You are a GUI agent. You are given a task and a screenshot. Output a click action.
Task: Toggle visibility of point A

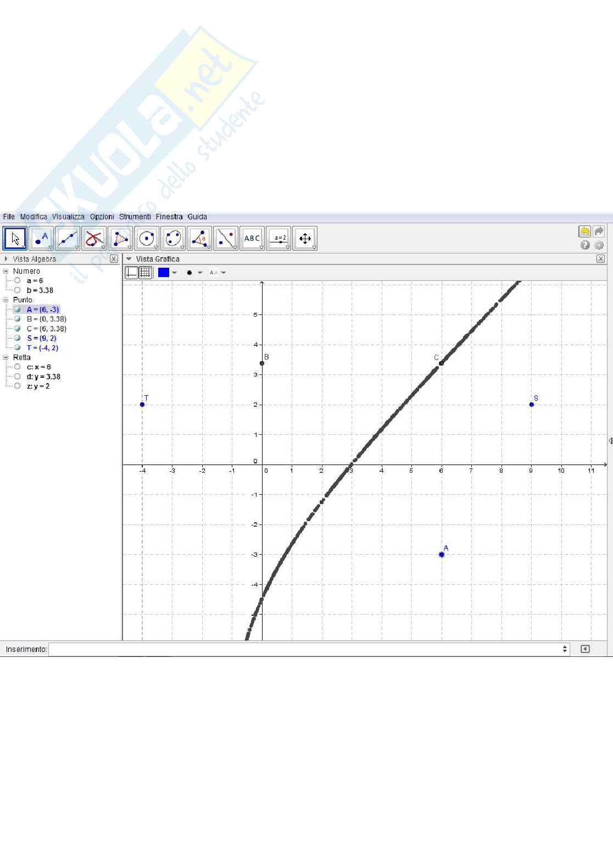click(18, 309)
